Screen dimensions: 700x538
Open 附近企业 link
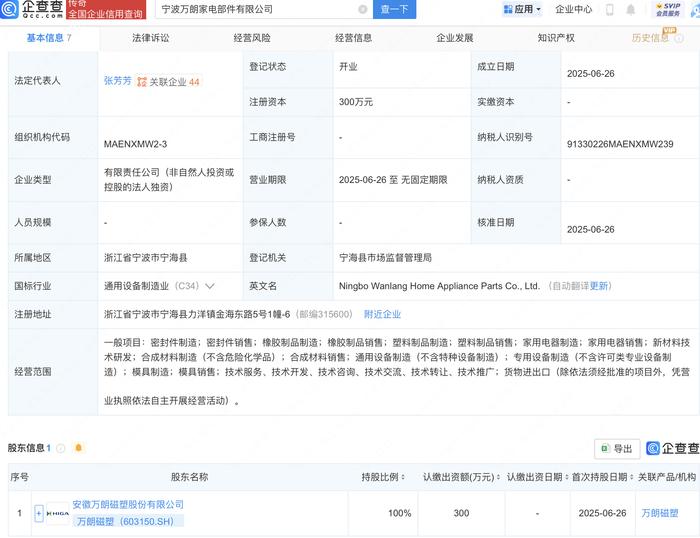[x=382, y=314]
